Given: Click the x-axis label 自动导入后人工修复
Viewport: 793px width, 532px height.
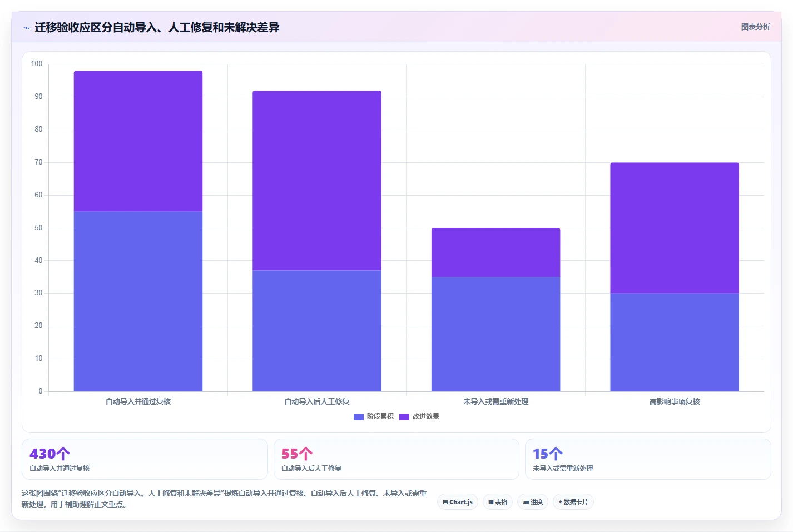Looking at the screenshot, I should coord(317,401).
